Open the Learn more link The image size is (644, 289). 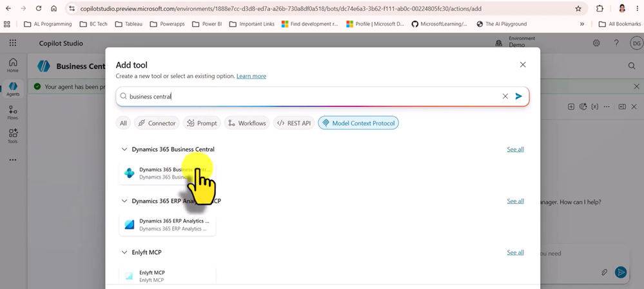click(251, 76)
